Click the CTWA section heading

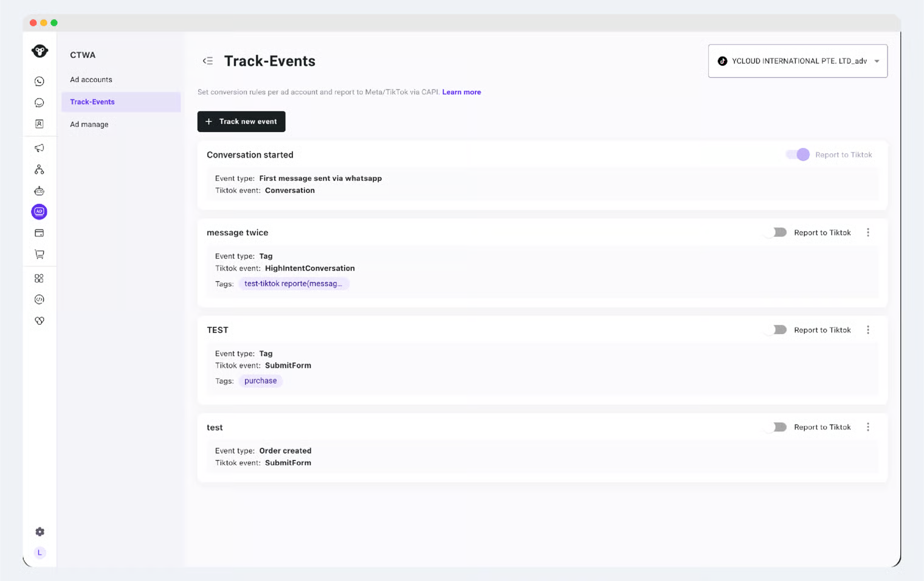click(83, 55)
